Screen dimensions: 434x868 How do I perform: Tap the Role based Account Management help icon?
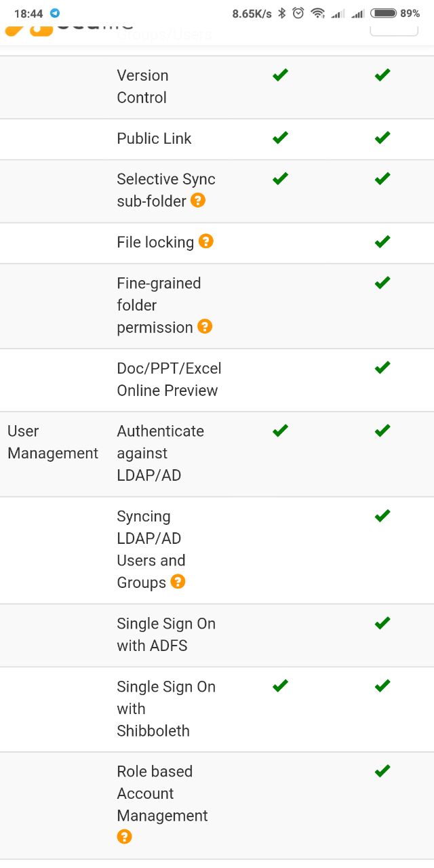[x=124, y=837]
